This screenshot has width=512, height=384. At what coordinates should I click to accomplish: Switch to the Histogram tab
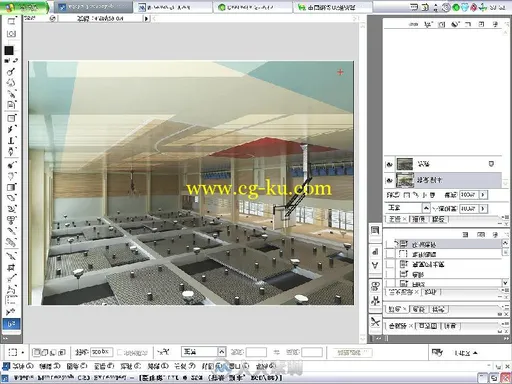[x=428, y=325]
